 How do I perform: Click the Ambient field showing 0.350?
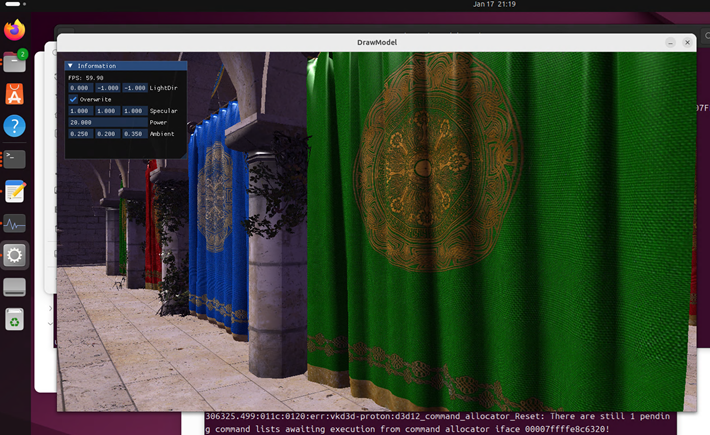133,133
